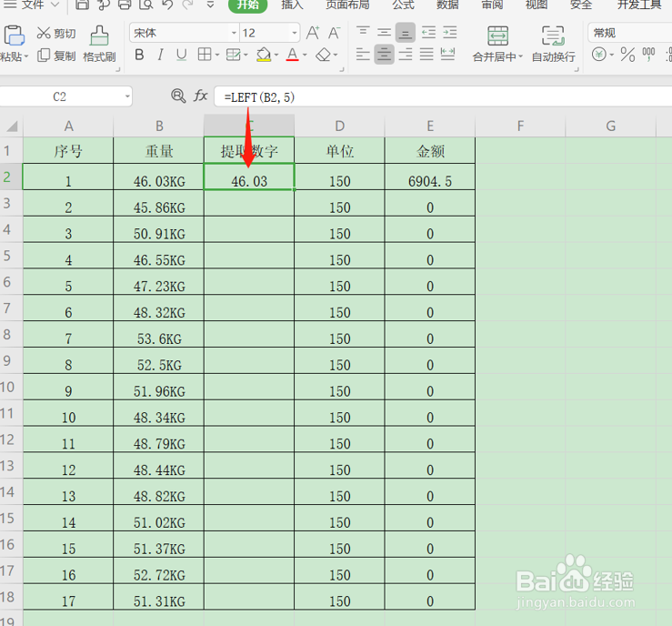672x626 pixels.
Task: Click the Print icon in quick access toolbar
Action: 125,5
